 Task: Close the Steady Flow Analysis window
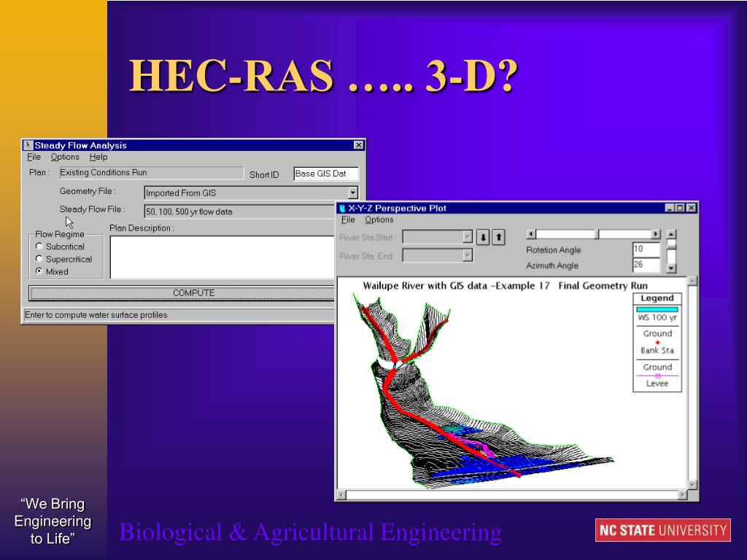pyautogui.click(x=359, y=145)
